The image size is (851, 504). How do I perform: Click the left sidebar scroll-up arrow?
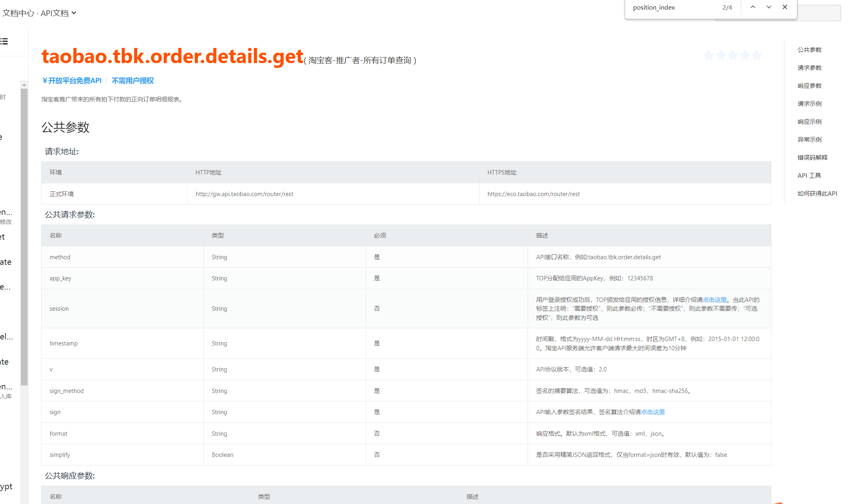[24, 85]
